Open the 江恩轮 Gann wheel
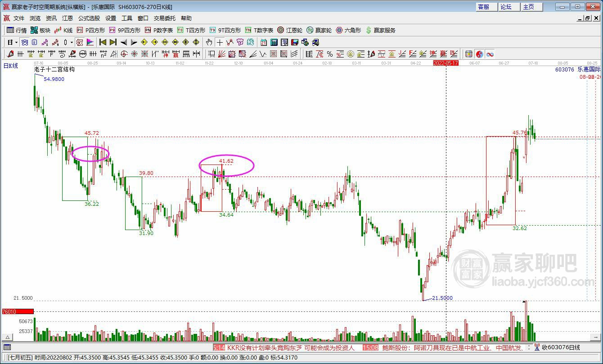This screenshot has height=364, width=603. coord(290,30)
